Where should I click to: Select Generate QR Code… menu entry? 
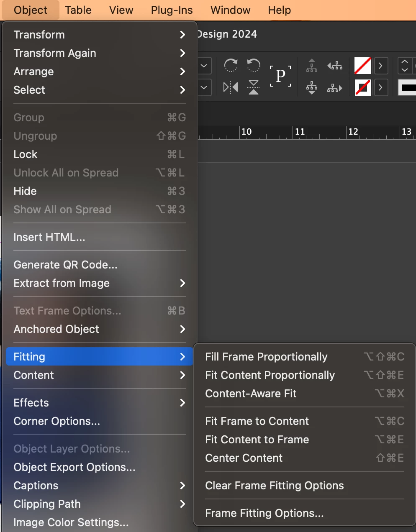(66, 265)
